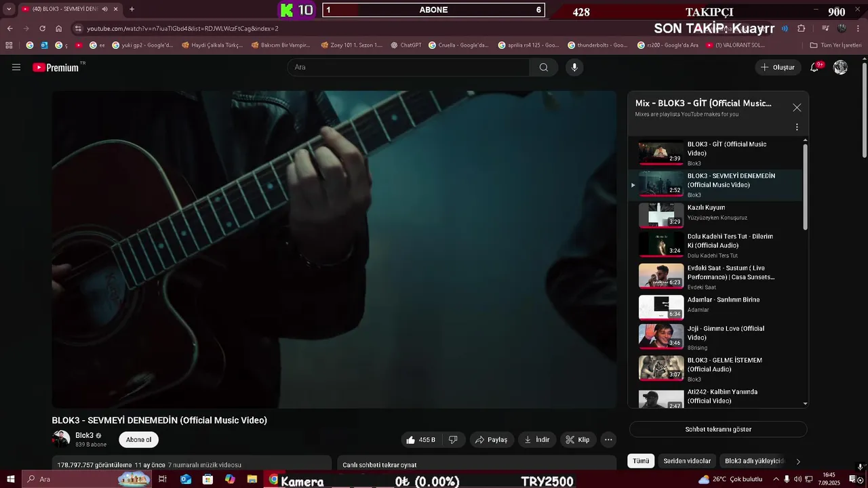Click the browser home button
This screenshot has height=488, width=868.
tap(58, 28)
